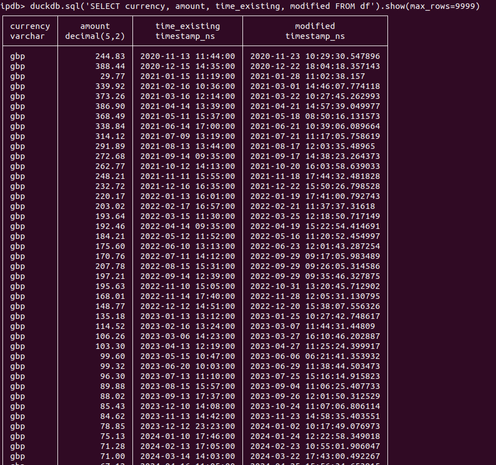The image size is (496, 465).
Task: Click amount value 78.85
Action: 113,426
